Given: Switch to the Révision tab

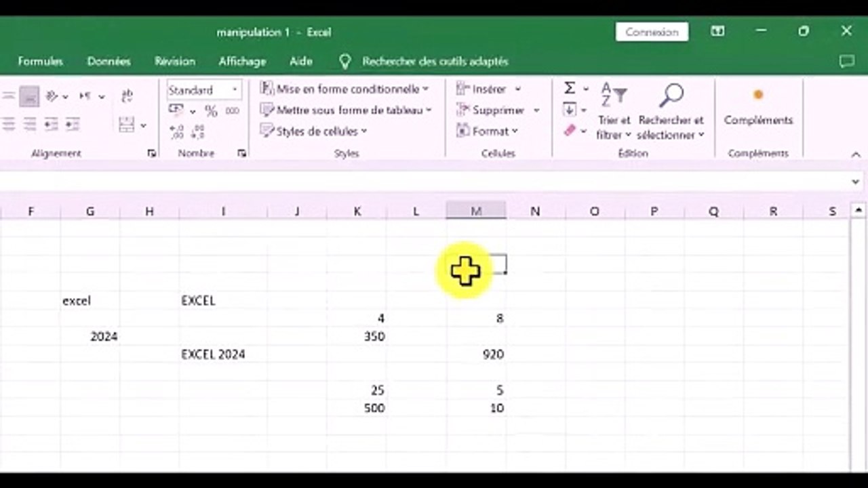Looking at the screenshot, I should (x=175, y=61).
